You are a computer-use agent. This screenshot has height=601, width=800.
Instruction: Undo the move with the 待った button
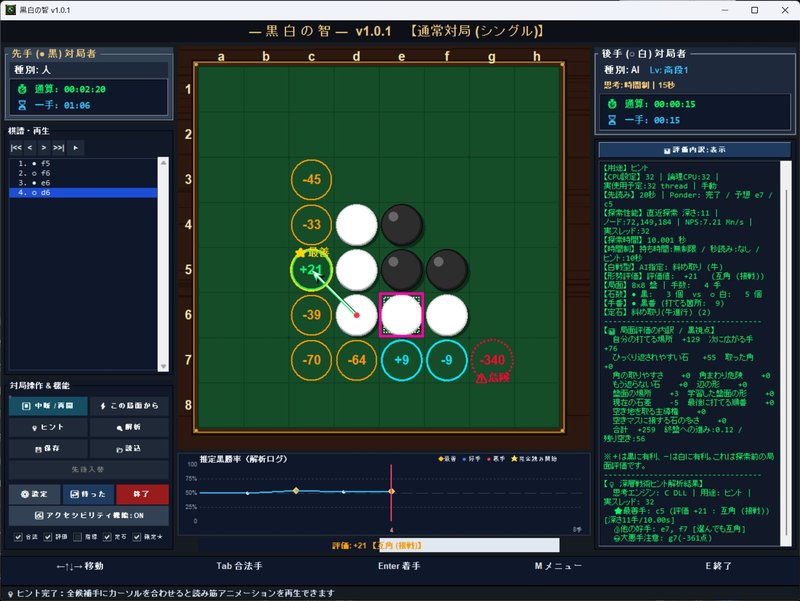coord(88,494)
